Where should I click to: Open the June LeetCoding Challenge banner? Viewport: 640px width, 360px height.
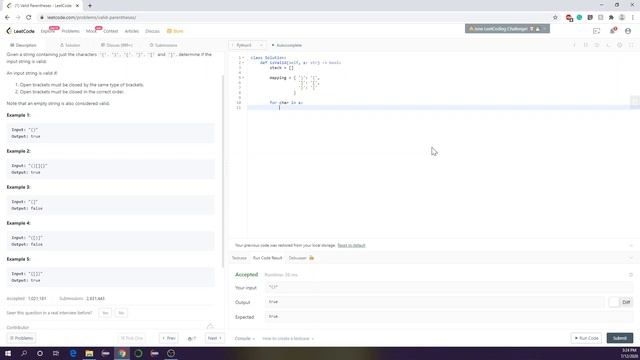coord(507,29)
